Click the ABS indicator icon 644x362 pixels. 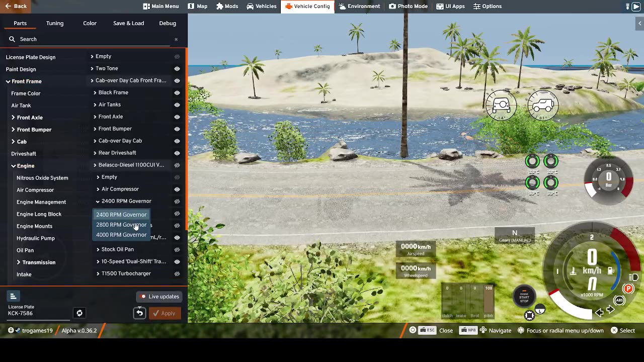[619, 300]
